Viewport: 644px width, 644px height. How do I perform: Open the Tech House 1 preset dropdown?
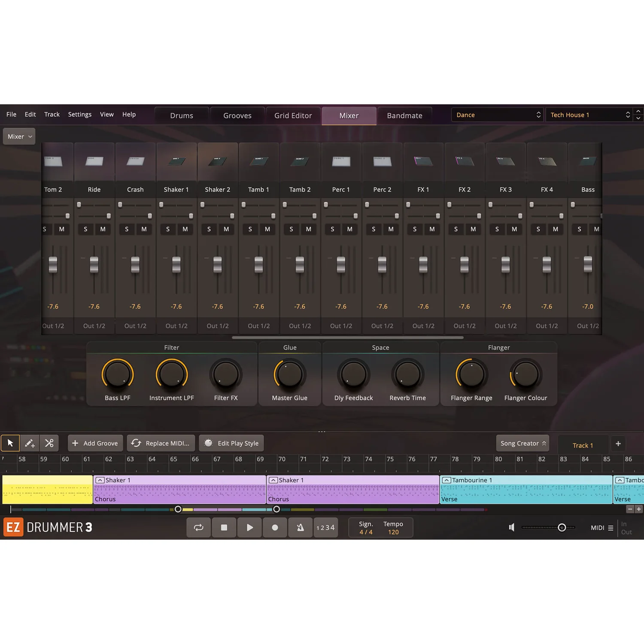point(589,115)
